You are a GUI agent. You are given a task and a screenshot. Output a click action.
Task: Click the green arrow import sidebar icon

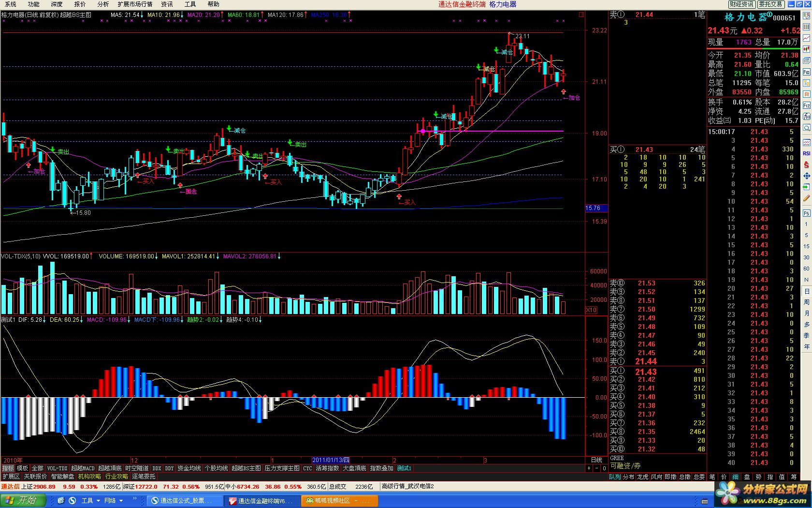pyautogui.click(x=806, y=187)
